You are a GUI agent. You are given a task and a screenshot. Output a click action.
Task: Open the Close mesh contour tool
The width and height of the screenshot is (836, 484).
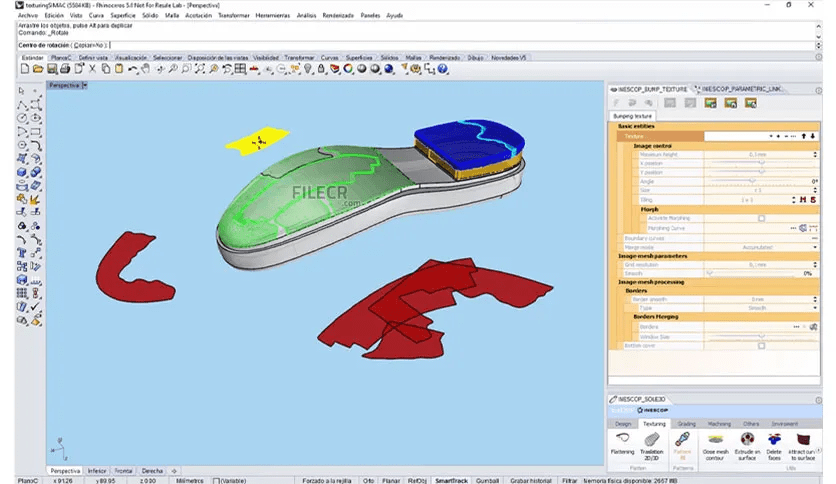pyautogui.click(x=714, y=440)
